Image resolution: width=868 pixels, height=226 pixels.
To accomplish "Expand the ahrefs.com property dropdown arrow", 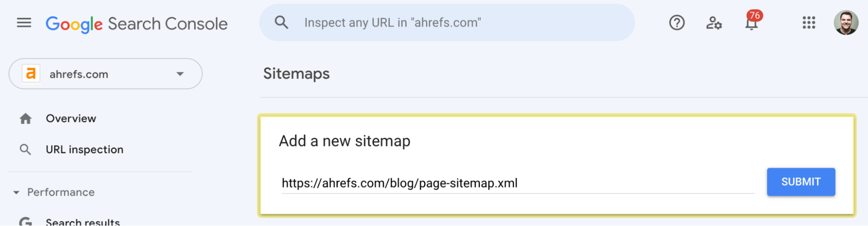I will tap(180, 74).
